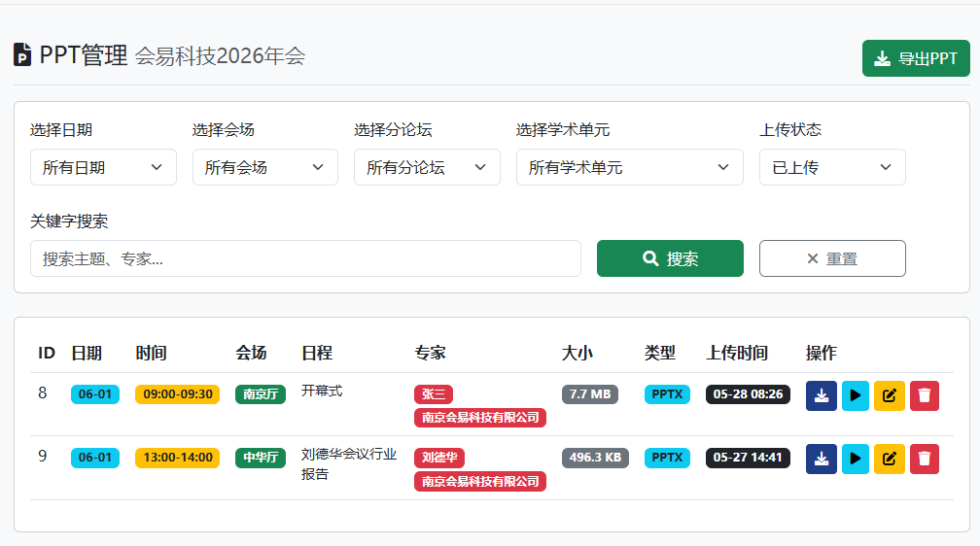
Task: Download 刘德华会议行业报告 PPT file
Action: 822,459
